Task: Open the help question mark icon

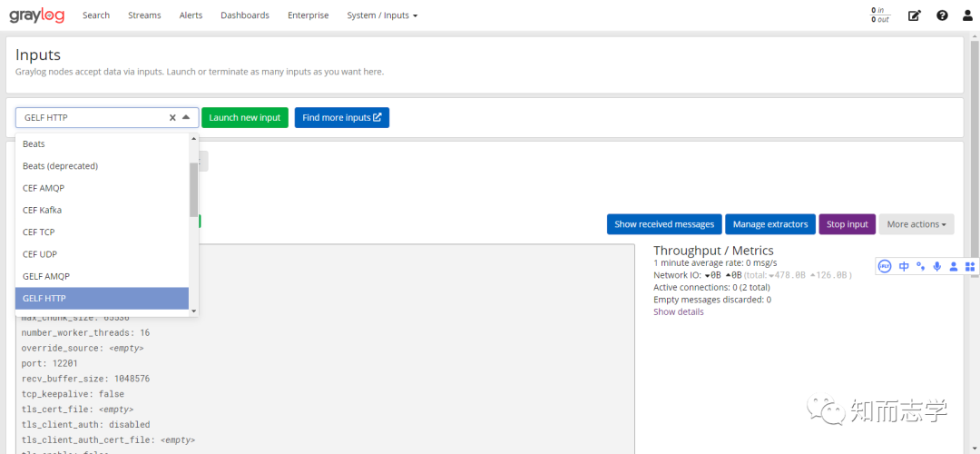Action: (x=942, y=15)
